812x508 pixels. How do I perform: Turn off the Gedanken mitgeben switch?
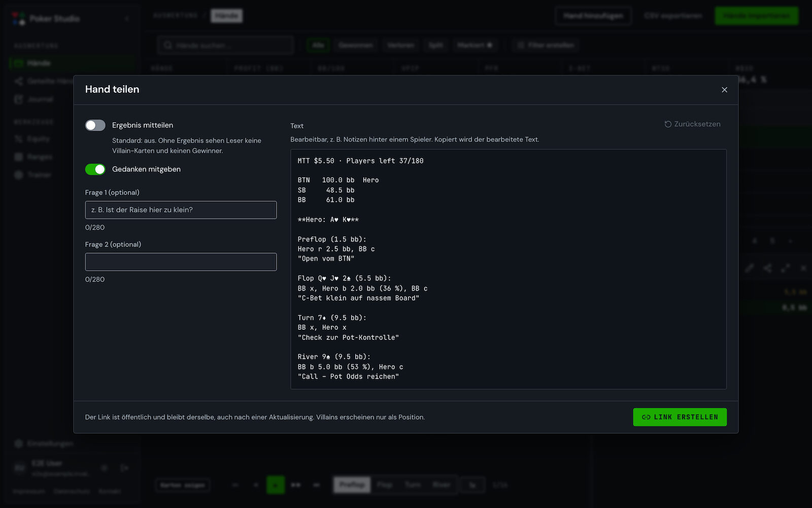pyautogui.click(x=95, y=169)
